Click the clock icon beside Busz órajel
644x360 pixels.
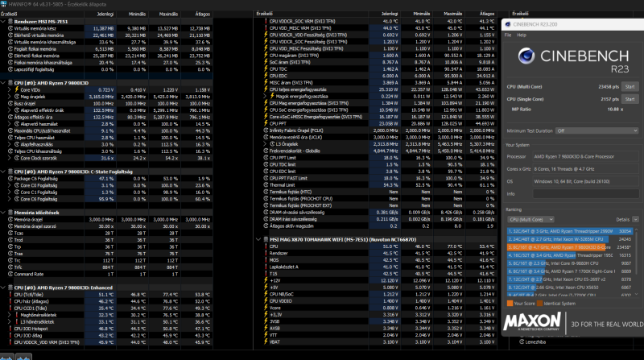point(10,103)
